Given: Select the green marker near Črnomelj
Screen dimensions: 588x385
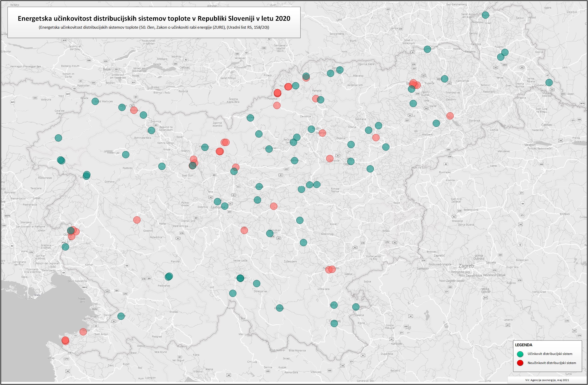Looking at the screenshot, I should (334, 323).
